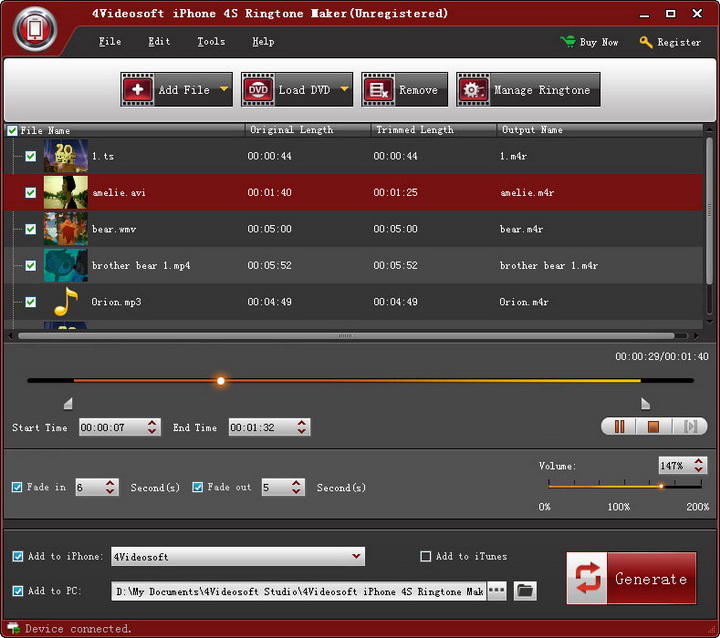This screenshot has width=720, height=638.
Task: Select the 1.ts video thumbnail
Action: (x=66, y=156)
